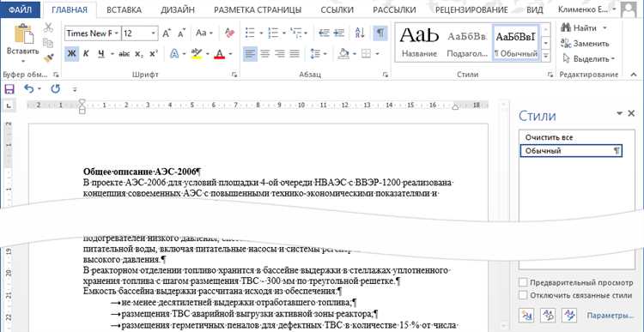Viewport: 644px width, 332px height.
Task: Increase paragraph indent
Action: coord(339,33)
